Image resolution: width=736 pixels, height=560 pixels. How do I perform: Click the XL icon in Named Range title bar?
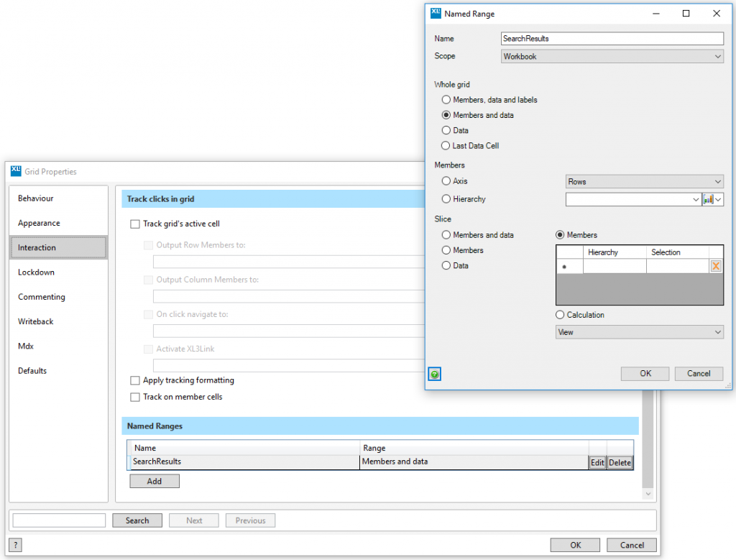pyautogui.click(x=435, y=13)
